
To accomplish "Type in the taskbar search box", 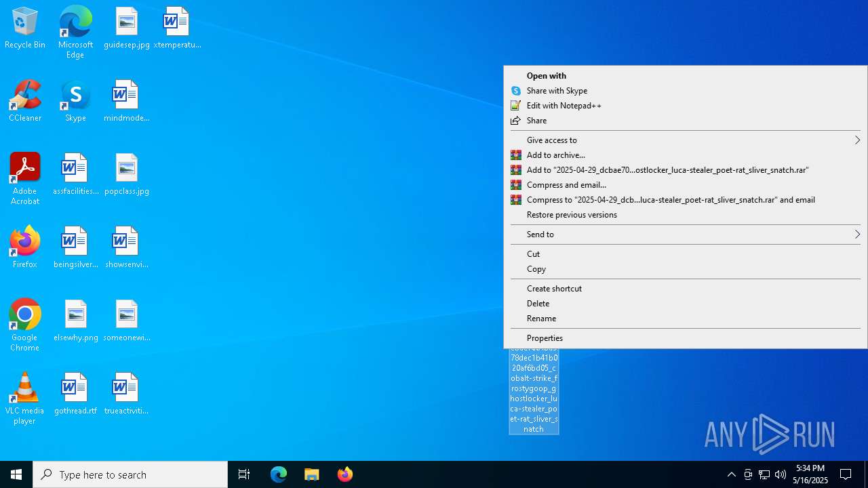I will (130, 474).
